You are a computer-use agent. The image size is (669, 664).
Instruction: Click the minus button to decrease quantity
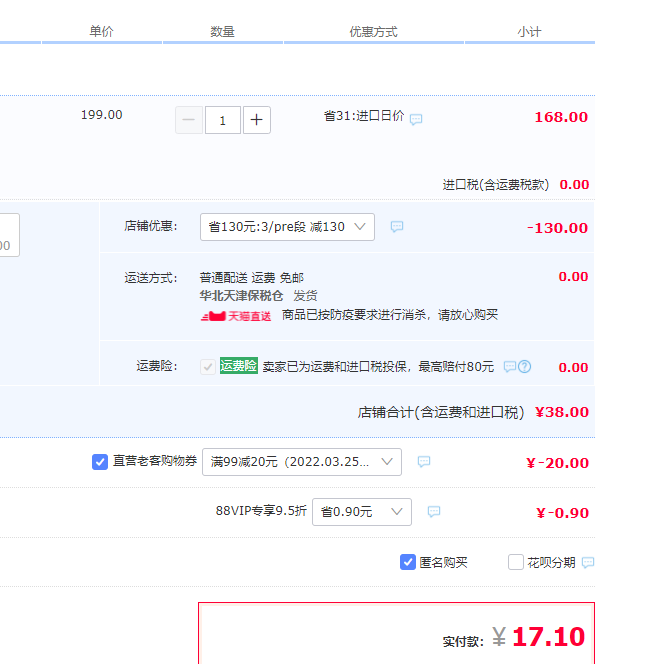click(189, 120)
